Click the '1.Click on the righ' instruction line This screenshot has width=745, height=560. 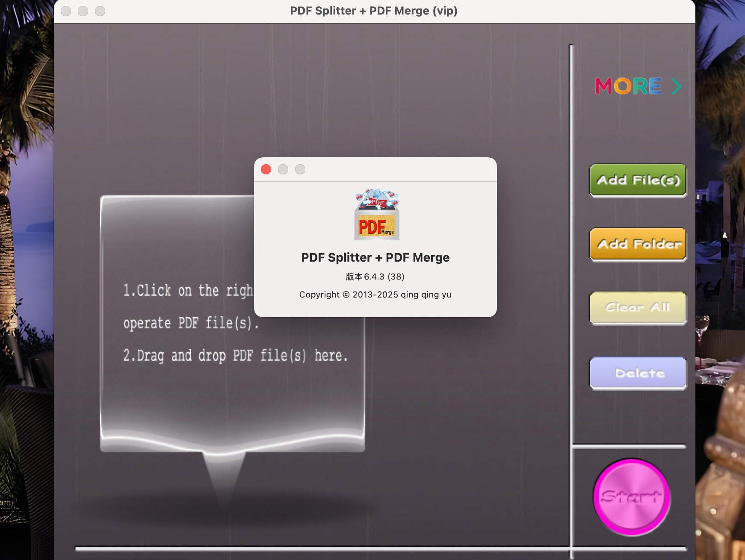188,290
